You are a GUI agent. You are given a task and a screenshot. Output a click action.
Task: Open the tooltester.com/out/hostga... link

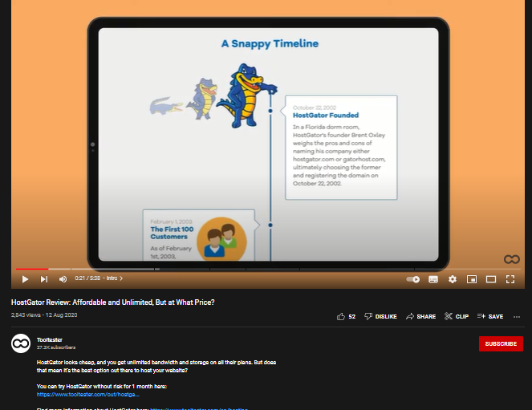click(x=88, y=395)
